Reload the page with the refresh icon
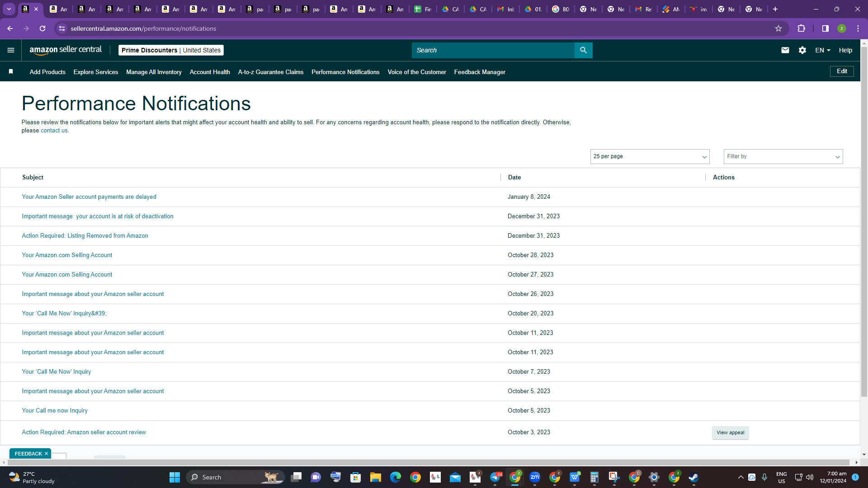868x488 pixels. click(42, 28)
